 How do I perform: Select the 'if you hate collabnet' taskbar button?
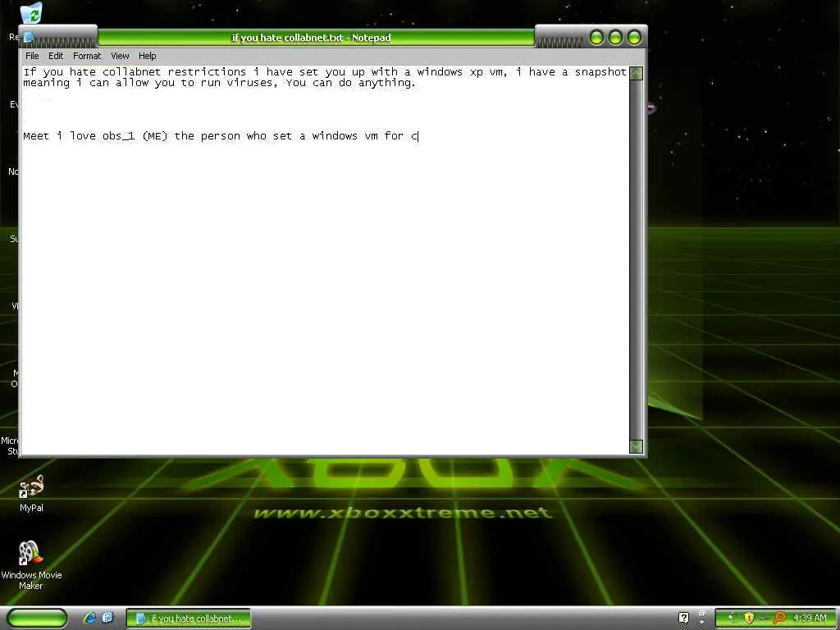(189, 619)
